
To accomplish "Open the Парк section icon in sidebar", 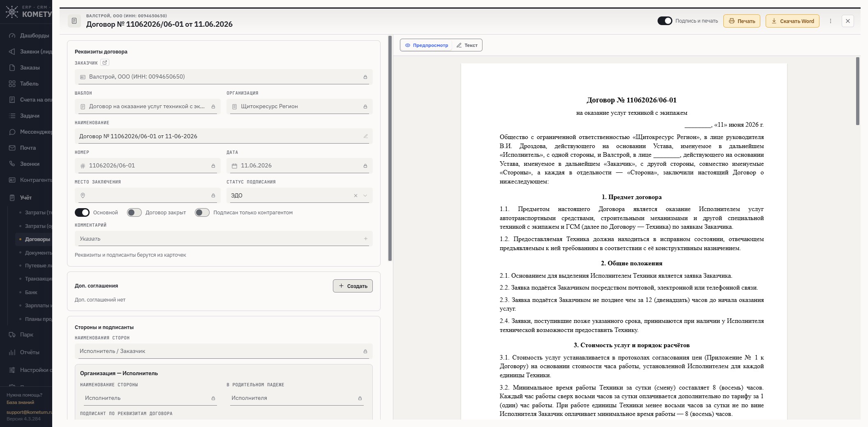I will (x=12, y=334).
